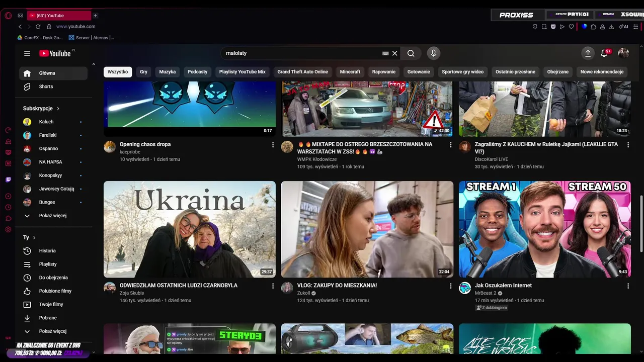Open Konopskyy subscription channel
Screen dimensions: 644x362
coord(53,175)
